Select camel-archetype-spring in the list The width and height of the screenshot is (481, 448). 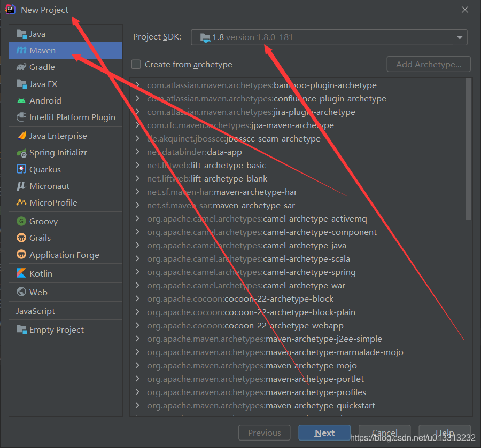tap(251, 272)
